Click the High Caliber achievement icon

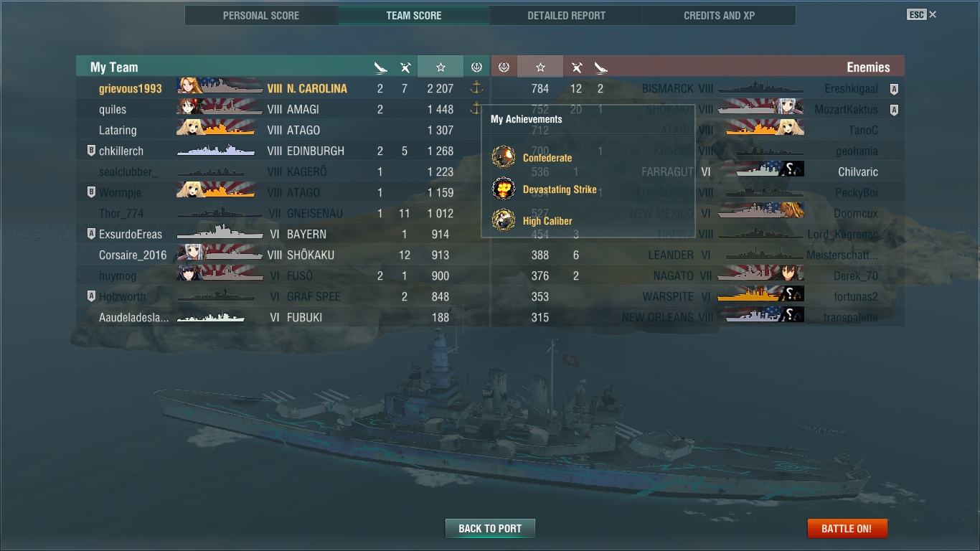pos(504,220)
